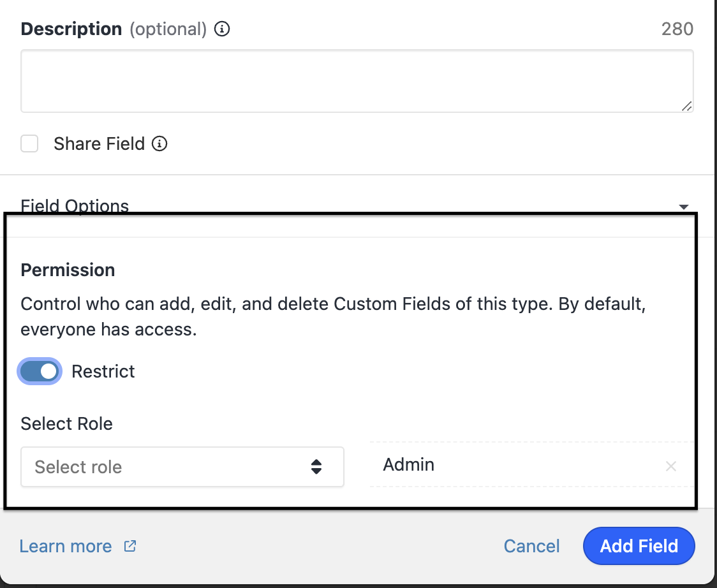The image size is (717, 588).
Task: Open the Select role dropdown
Action: coord(182,467)
